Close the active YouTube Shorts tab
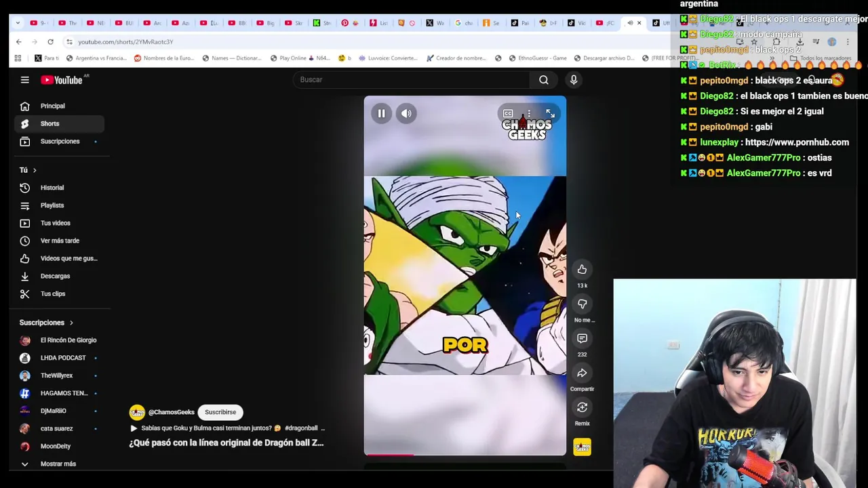 coord(639,23)
